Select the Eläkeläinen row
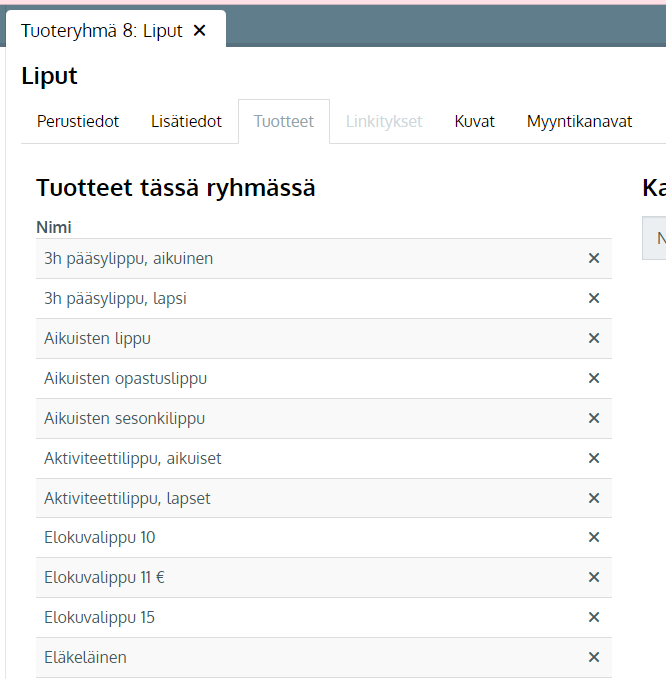This screenshot has height=679, width=666. (x=324, y=657)
